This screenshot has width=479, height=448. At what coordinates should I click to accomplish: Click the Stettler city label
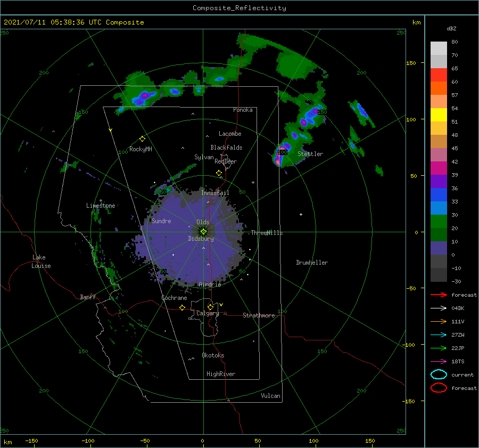pyautogui.click(x=310, y=154)
